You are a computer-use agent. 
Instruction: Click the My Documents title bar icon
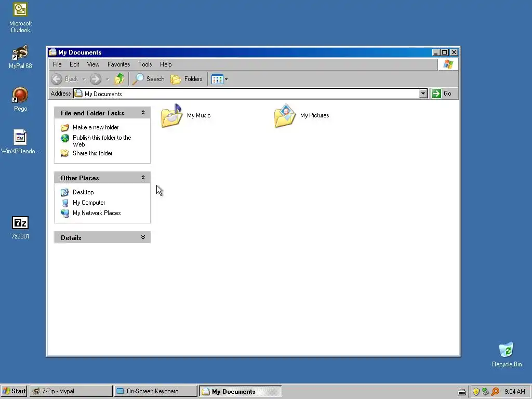pyautogui.click(x=52, y=52)
